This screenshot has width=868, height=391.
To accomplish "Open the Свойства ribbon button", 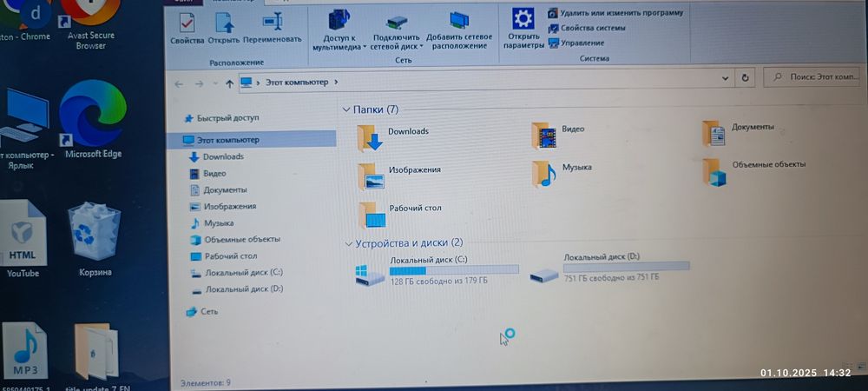I will point(187,29).
